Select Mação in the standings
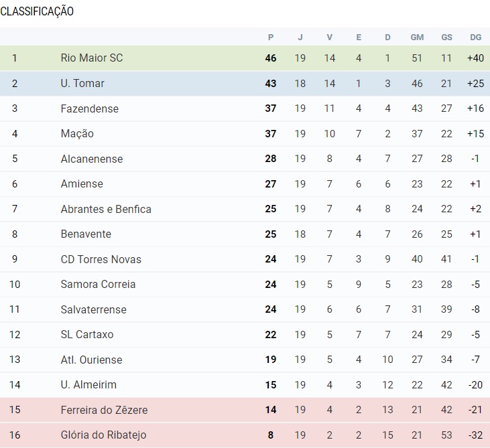Screen dimensions: 490x448 77,134
